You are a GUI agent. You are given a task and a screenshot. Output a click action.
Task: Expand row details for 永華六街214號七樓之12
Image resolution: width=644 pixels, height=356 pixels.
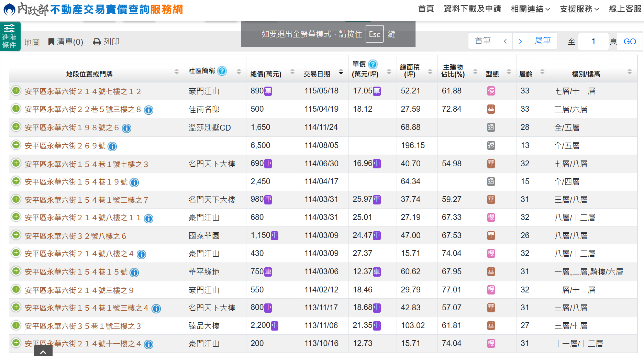point(16,90)
